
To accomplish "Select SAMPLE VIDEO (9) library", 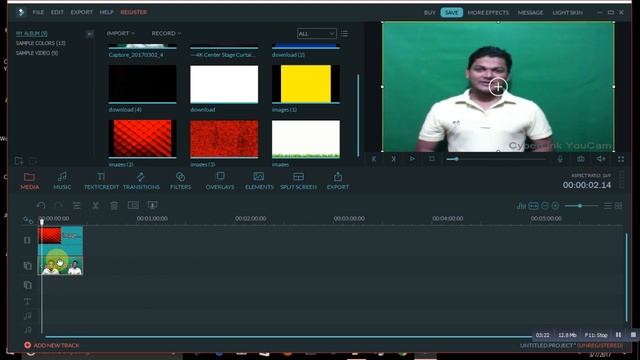I will click(37, 53).
